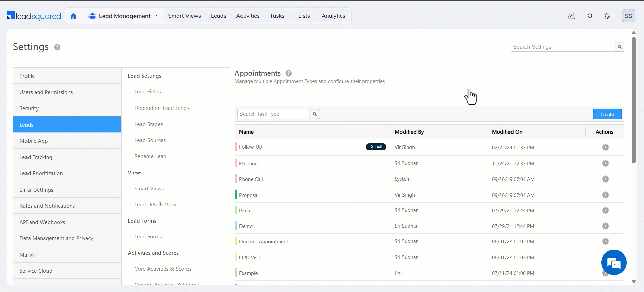Open the Smart Views menu
Screen dimensions: 644x292
pyautogui.click(x=184, y=16)
